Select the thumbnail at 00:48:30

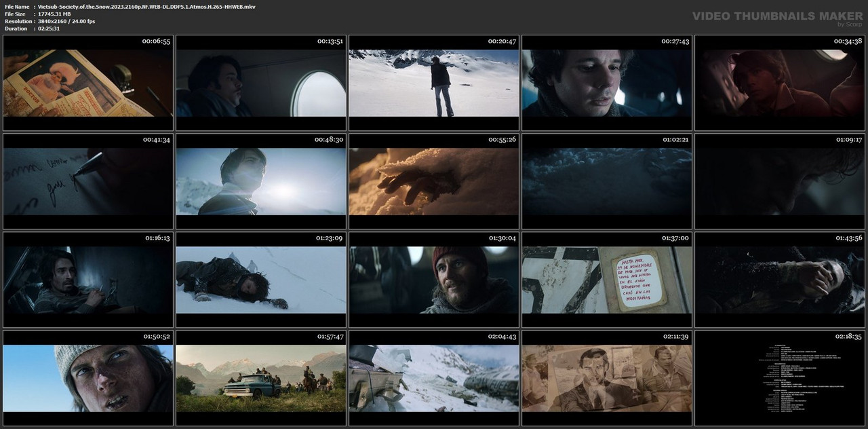click(x=261, y=181)
